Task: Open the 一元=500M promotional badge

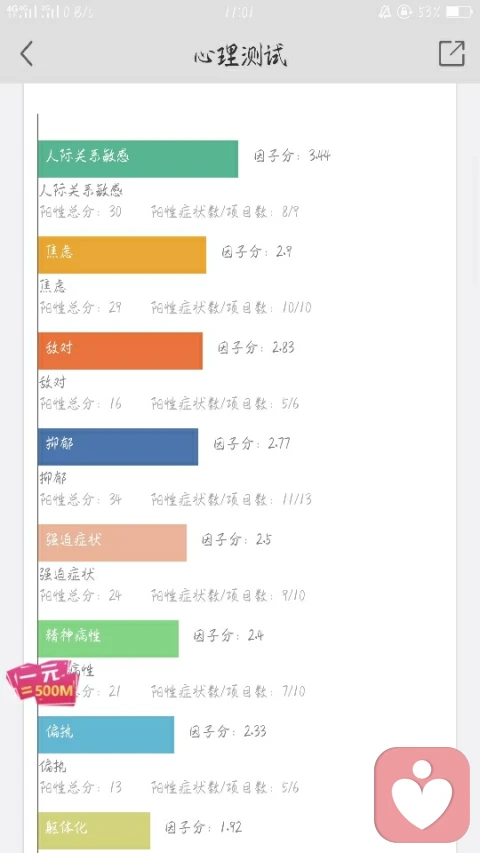Action: point(40,683)
